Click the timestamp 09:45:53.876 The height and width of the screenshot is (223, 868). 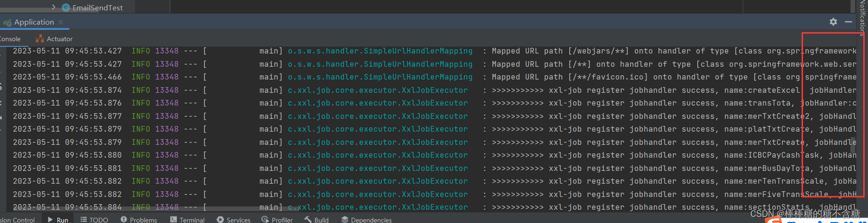[x=93, y=103]
